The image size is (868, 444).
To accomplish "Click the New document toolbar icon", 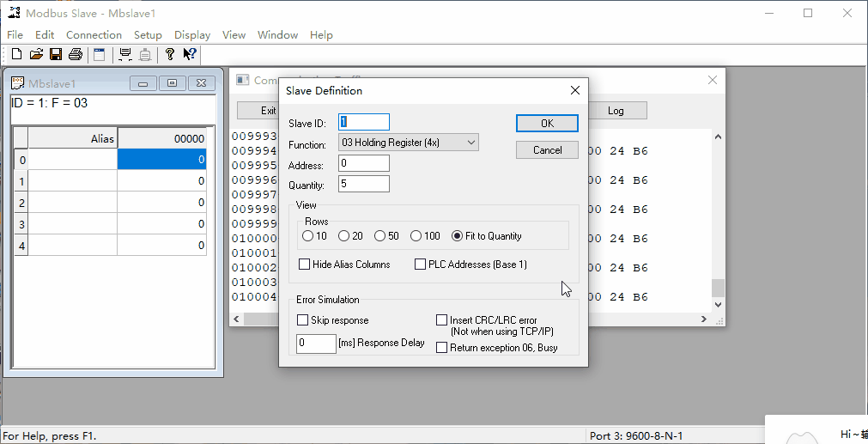I will tap(16, 54).
